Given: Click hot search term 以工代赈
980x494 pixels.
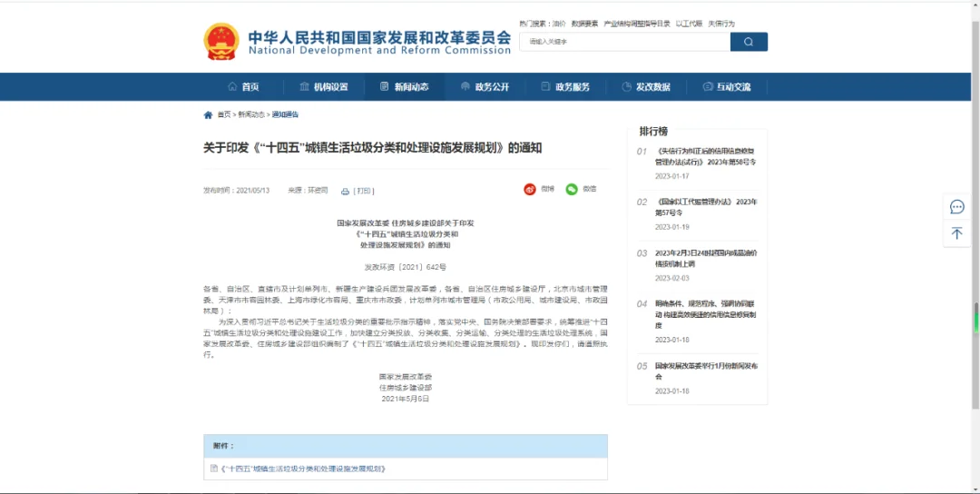Looking at the screenshot, I should (689, 24).
